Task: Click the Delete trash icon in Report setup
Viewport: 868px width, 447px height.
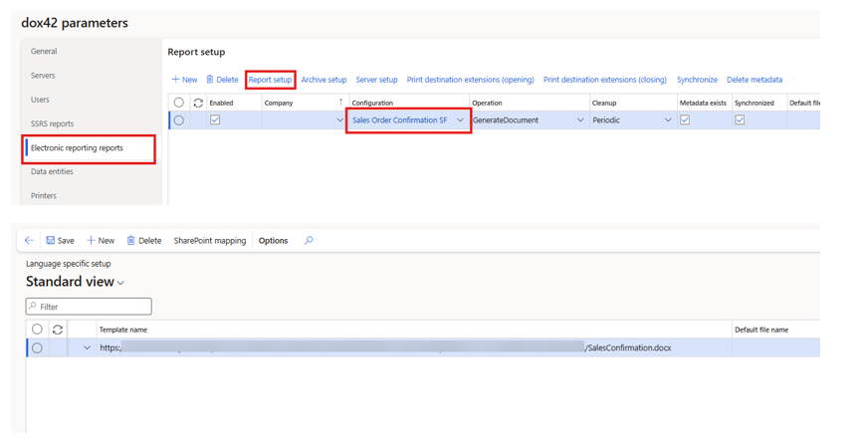Action: pos(210,80)
